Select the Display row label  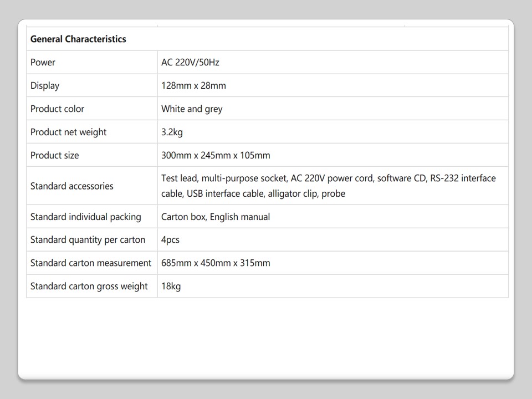point(45,85)
